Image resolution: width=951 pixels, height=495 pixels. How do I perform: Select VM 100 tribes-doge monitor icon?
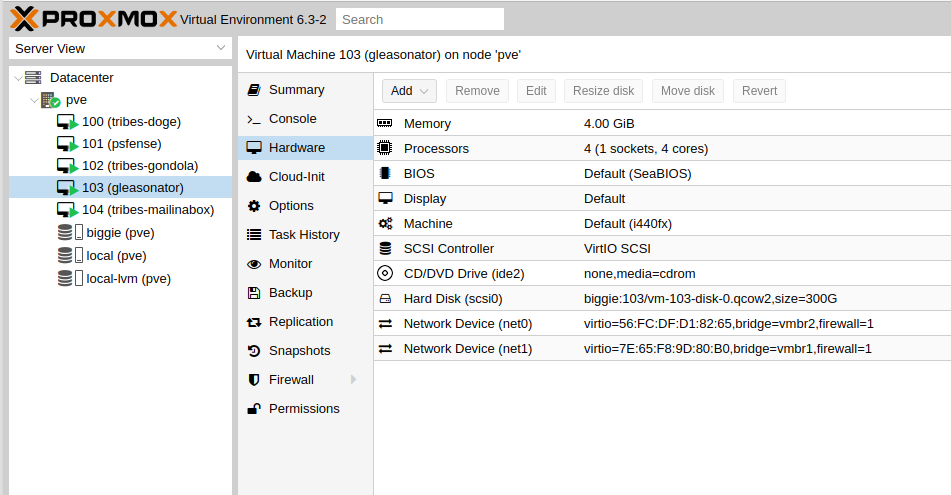point(67,122)
